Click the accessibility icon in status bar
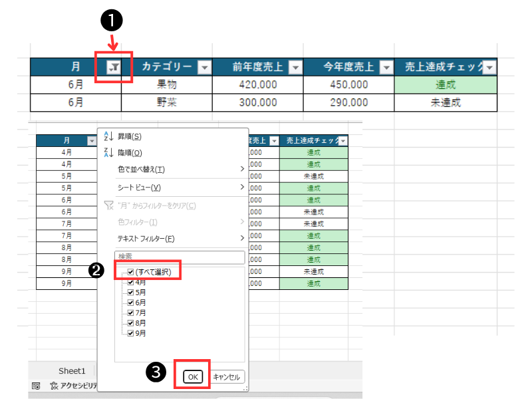 point(55,386)
